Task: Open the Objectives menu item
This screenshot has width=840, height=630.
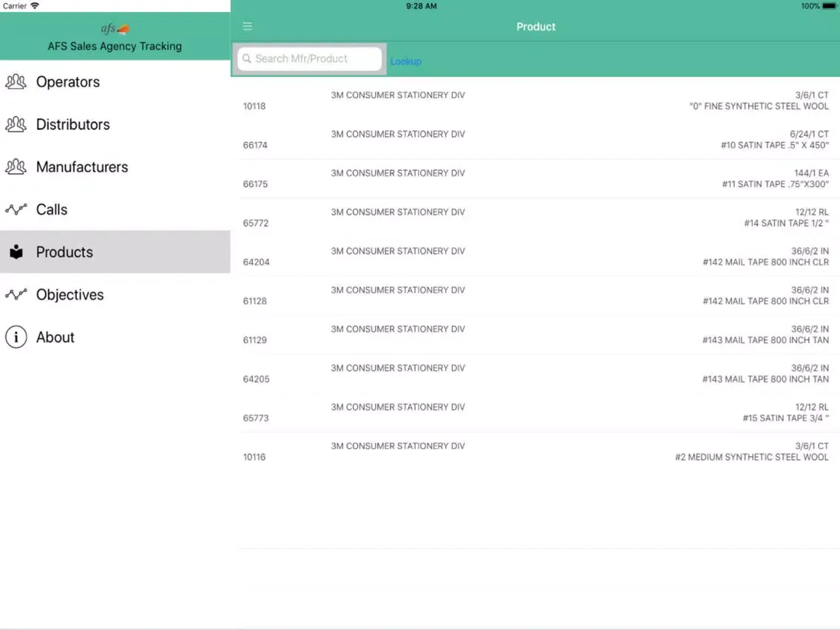Action: [x=115, y=294]
